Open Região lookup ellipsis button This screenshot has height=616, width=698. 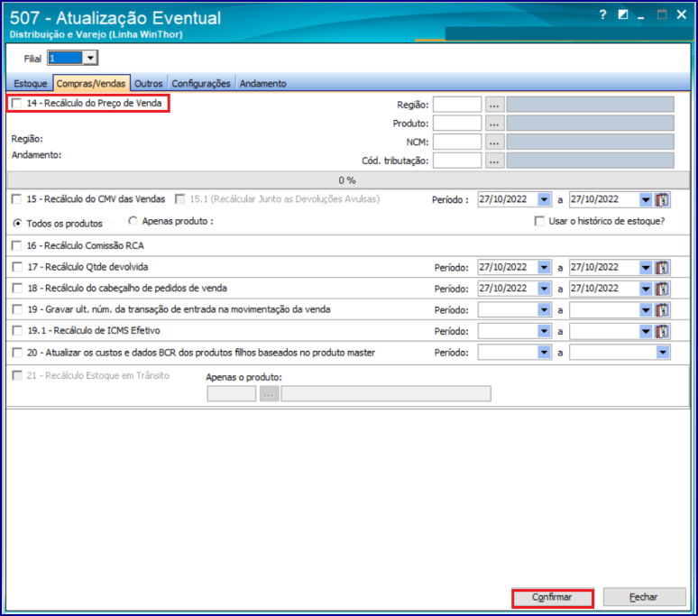[x=494, y=105]
